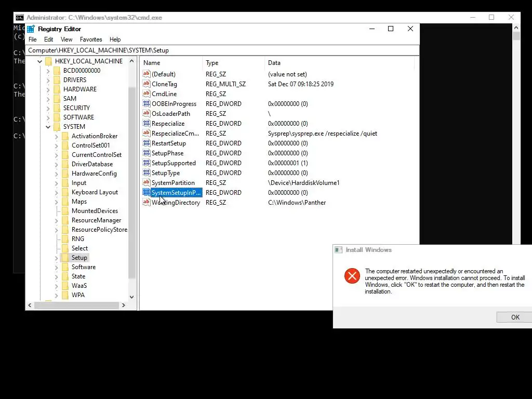Click the cmd.exe window title icon
The image size is (532, 399).
[x=20, y=17]
